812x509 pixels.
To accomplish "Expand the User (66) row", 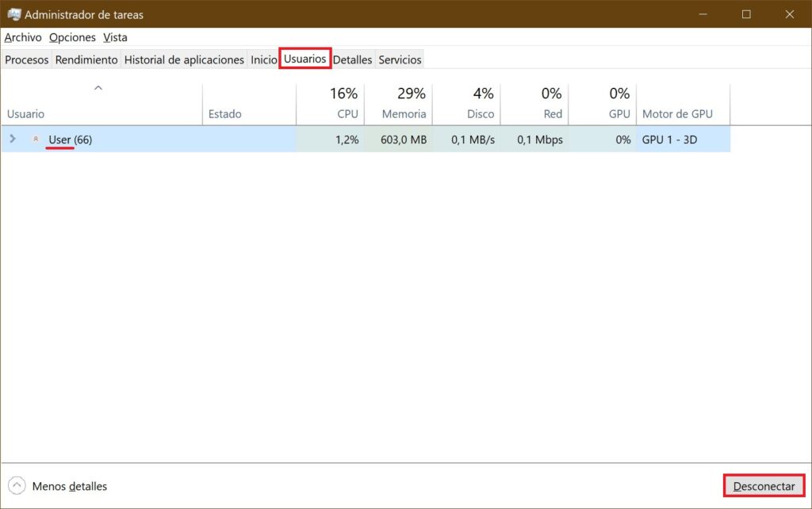I will tap(13, 139).
